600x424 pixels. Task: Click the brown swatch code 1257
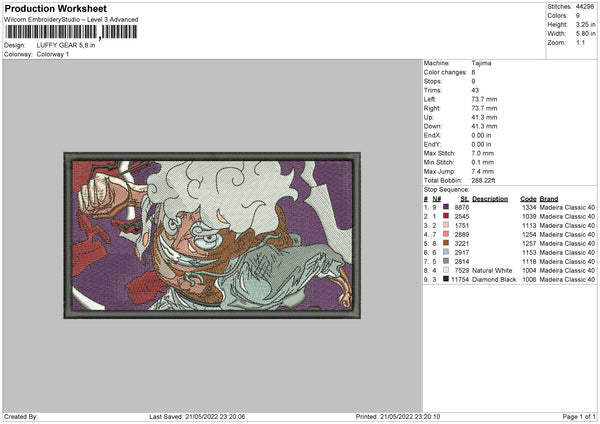coord(446,243)
